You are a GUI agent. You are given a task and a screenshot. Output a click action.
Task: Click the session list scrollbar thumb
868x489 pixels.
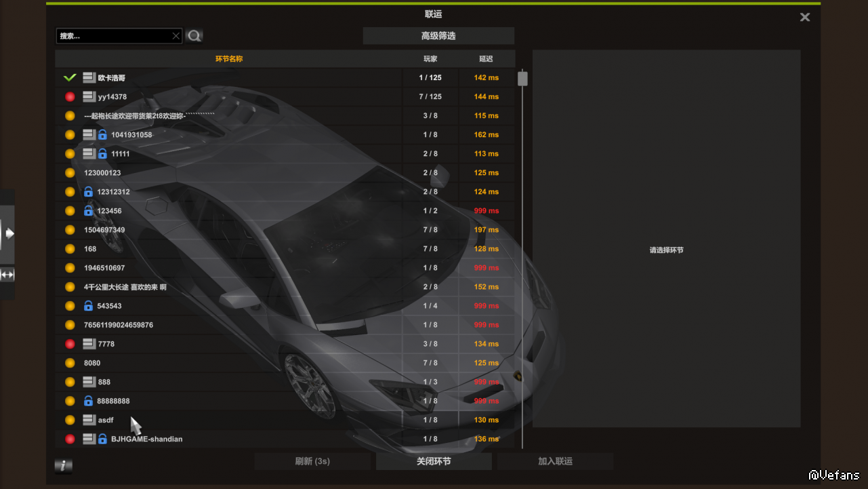522,79
